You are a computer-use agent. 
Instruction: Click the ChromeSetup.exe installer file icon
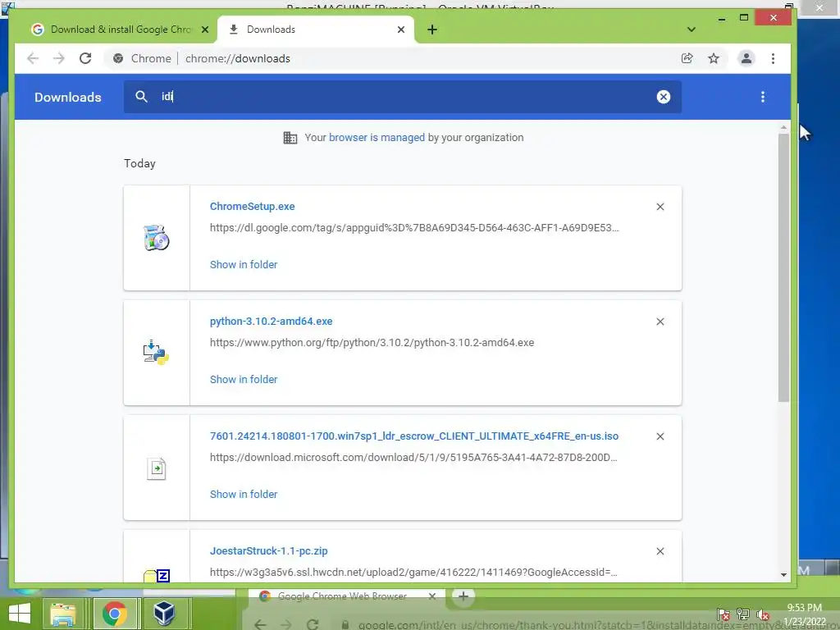[x=157, y=238]
